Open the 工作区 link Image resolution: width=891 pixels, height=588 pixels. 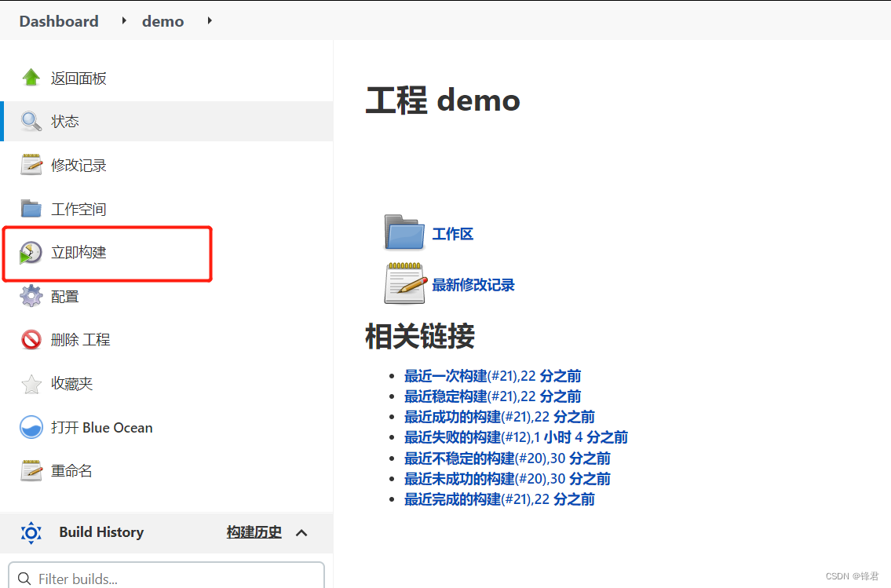pyautogui.click(x=452, y=234)
